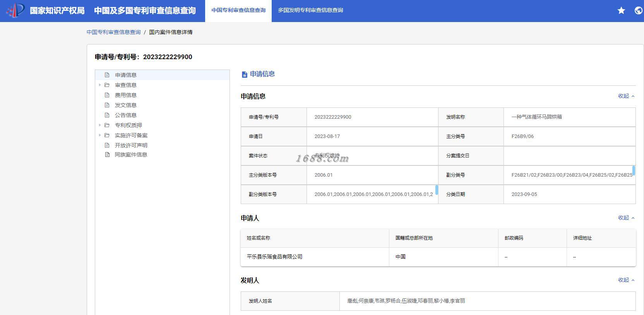Click document icon beside 费用信息
The width and height of the screenshot is (644, 315).
(107, 95)
